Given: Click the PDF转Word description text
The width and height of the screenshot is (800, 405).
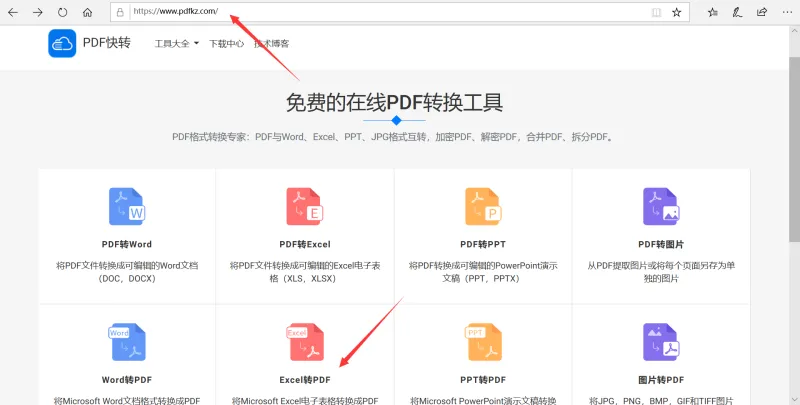Looking at the screenshot, I should coord(127,272).
